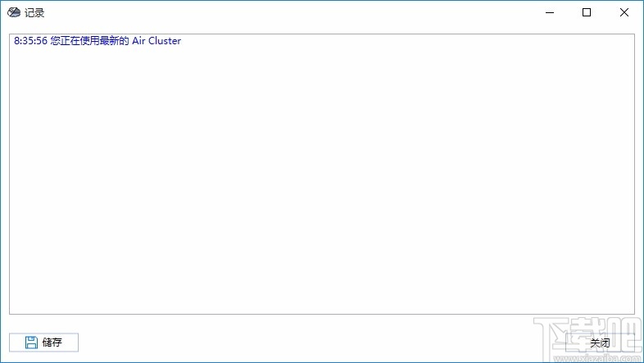The height and width of the screenshot is (363, 644).
Task: Click the 储存 save button
Action: pyautogui.click(x=43, y=342)
